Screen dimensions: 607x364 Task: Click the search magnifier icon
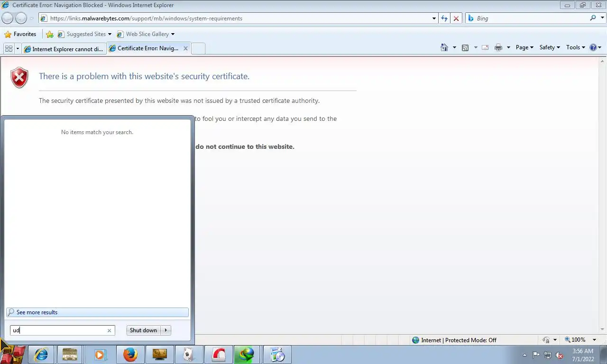(593, 18)
